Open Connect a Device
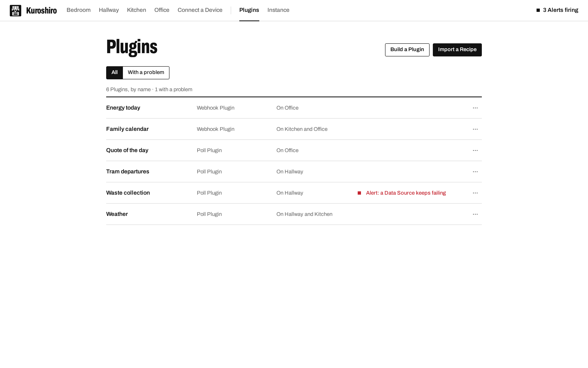 click(x=200, y=10)
